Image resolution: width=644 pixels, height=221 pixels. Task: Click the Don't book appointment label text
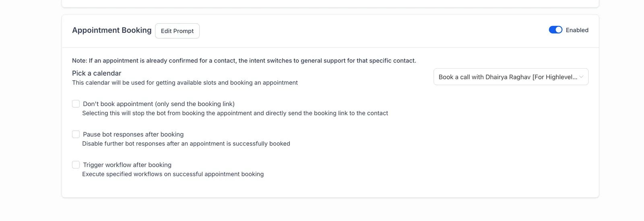159,104
